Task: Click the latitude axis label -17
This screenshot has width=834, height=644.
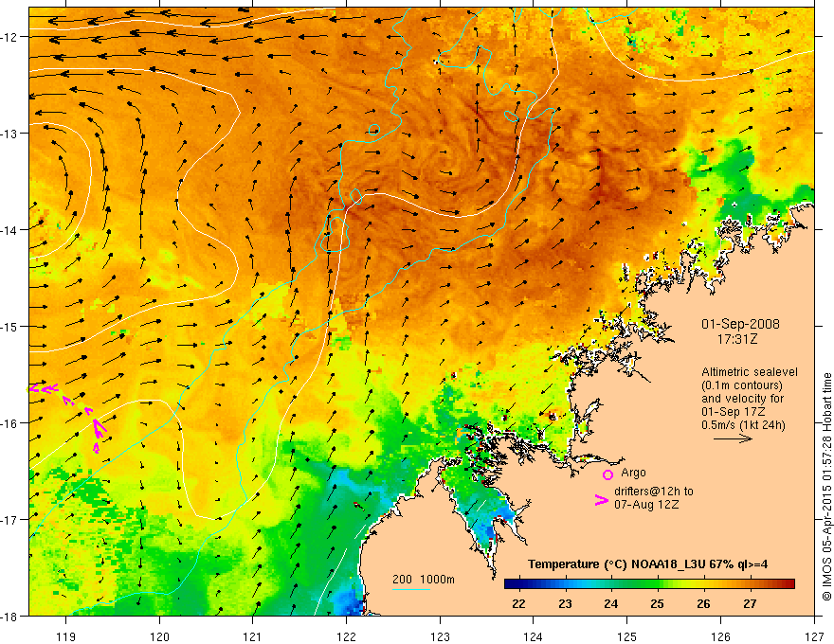Action: (x=9, y=520)
